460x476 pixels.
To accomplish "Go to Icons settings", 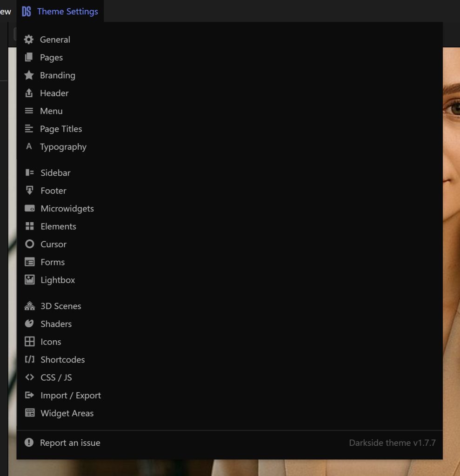I will (x=51, y=342).
